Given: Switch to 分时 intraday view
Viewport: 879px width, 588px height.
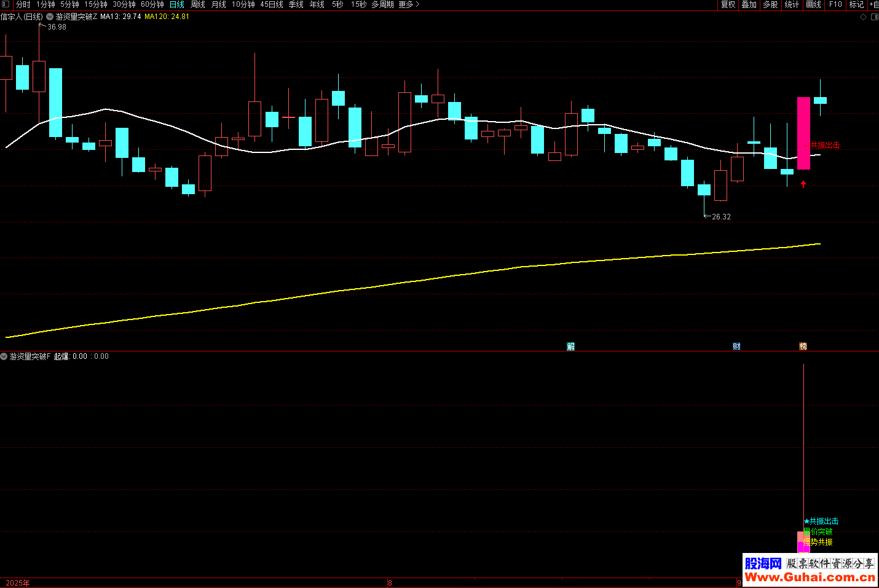Looking at the screenshot, I should tap(23, 4).
